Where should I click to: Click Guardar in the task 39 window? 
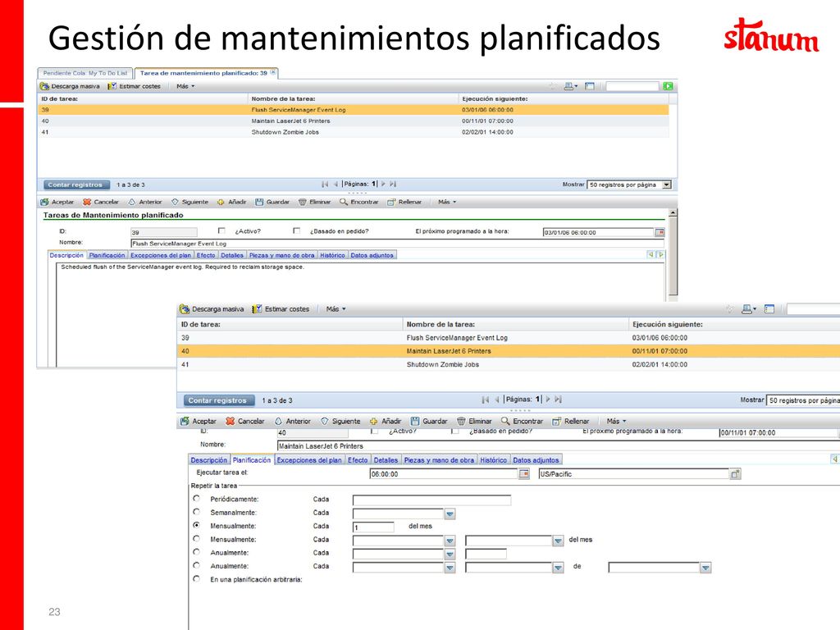click(x=272, y=202)
